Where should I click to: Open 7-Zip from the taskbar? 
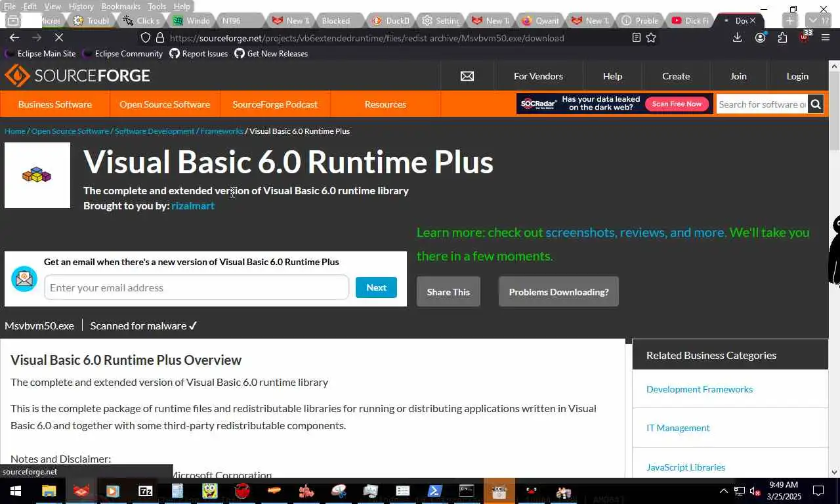[x=145, y=491]
